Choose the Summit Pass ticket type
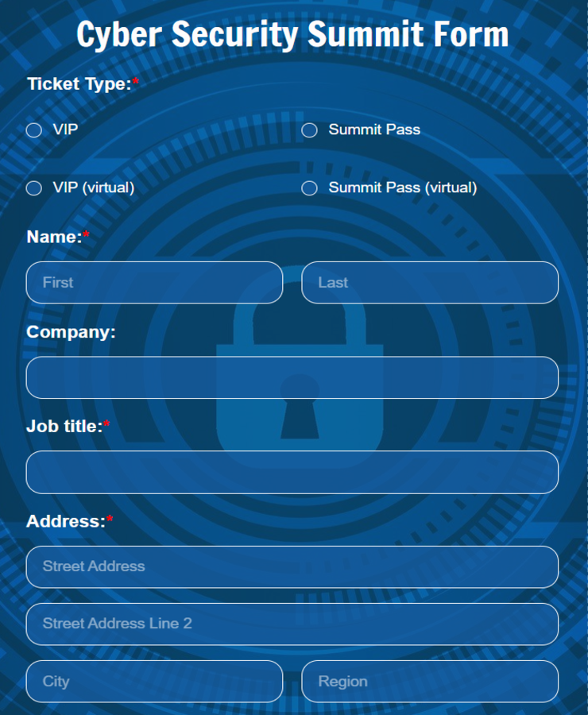The width and height of the screenshot is (588, 715). 309,129
